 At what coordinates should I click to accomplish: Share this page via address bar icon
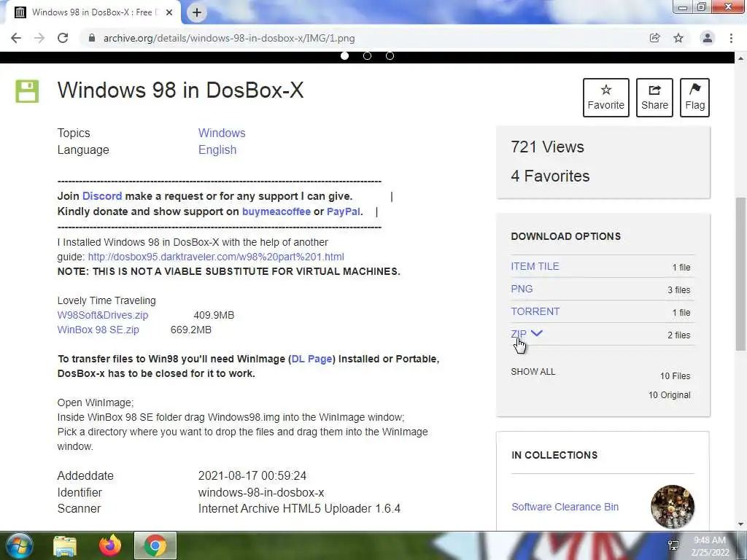pyautogui.click(x=655, y=38)
